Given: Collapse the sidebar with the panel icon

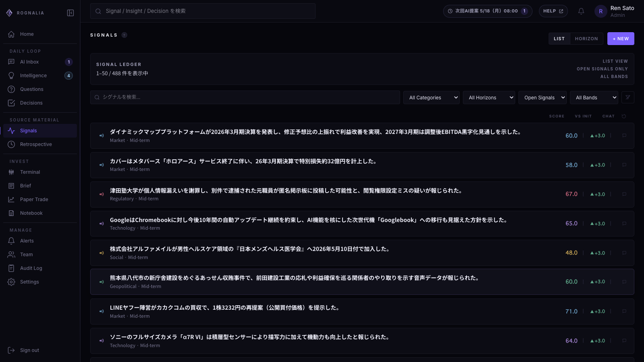Looking at the screenshot, I should (x=70, y=13).
